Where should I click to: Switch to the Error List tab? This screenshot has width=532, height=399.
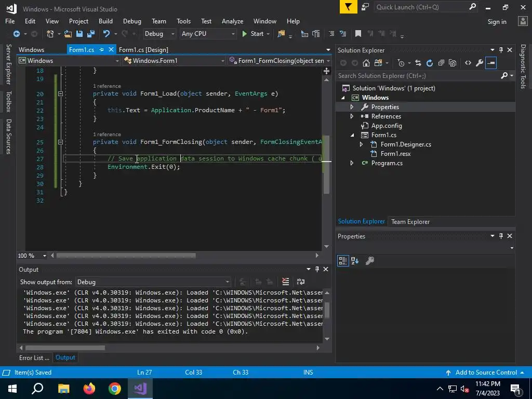point(34,357)
